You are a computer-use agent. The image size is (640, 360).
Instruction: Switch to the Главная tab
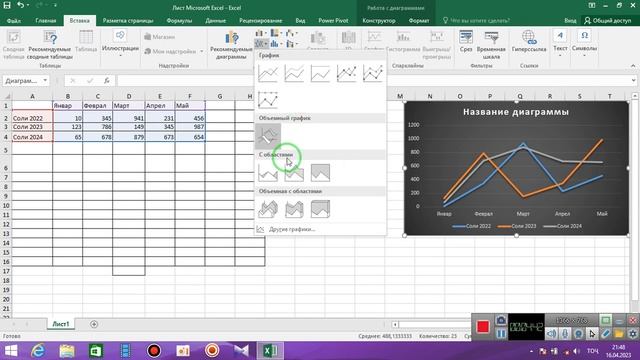(x=46, y=20)
